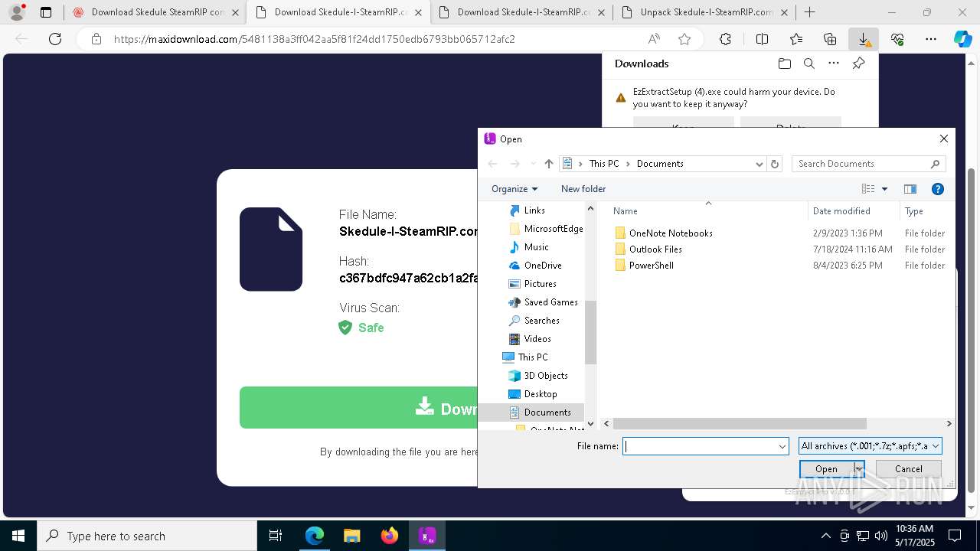
Task: Toggle split screen icon in Edge toolbar
Action: click(x=762, y=39)
